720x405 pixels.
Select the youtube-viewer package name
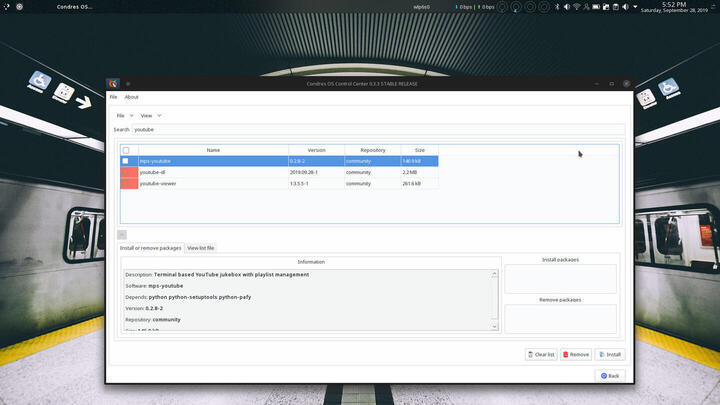coord(158,183)
